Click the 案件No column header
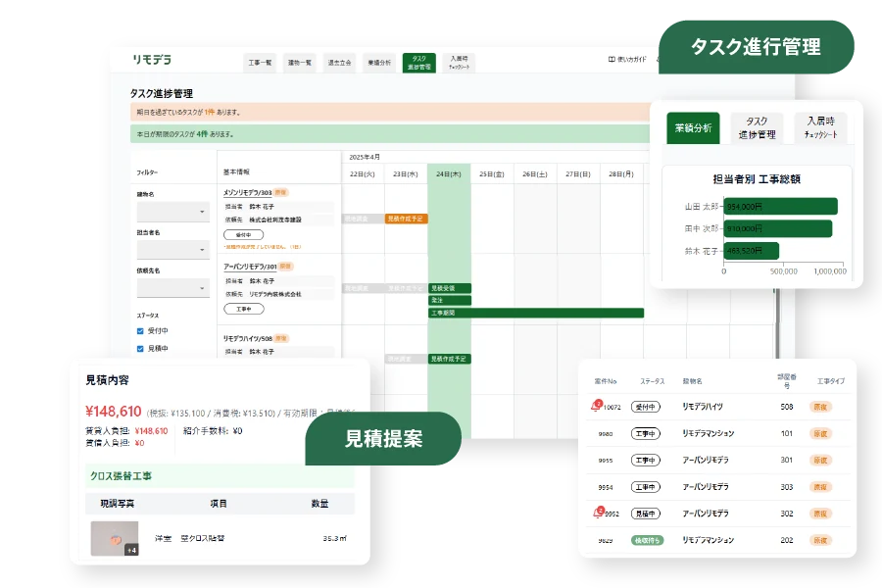The width and height of the screenshot is (882, 588). [x=606, y=381]
